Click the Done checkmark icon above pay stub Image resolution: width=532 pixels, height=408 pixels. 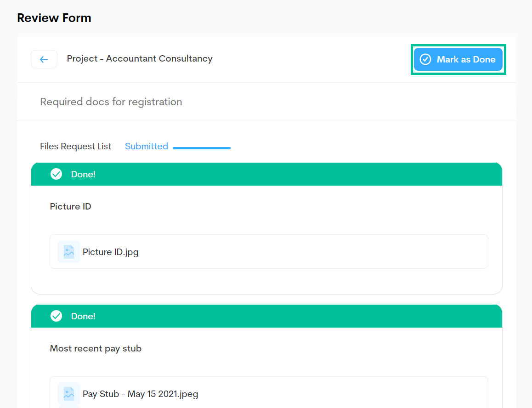click(x=56, y=316)
